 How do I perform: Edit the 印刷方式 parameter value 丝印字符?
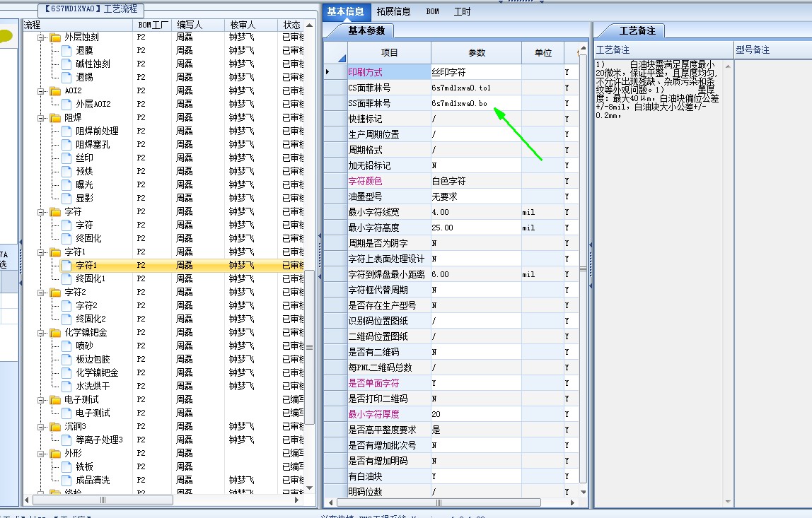tap(476, 73)
